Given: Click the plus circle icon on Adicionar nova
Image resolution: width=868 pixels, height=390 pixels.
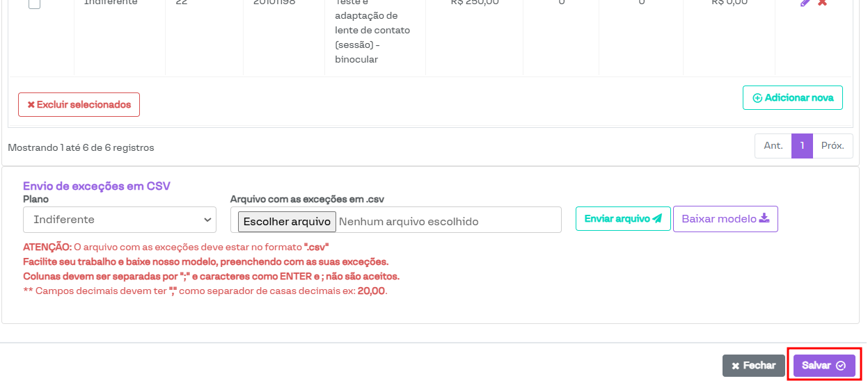Looking at the screenshot, I should [x=757, y=98].
